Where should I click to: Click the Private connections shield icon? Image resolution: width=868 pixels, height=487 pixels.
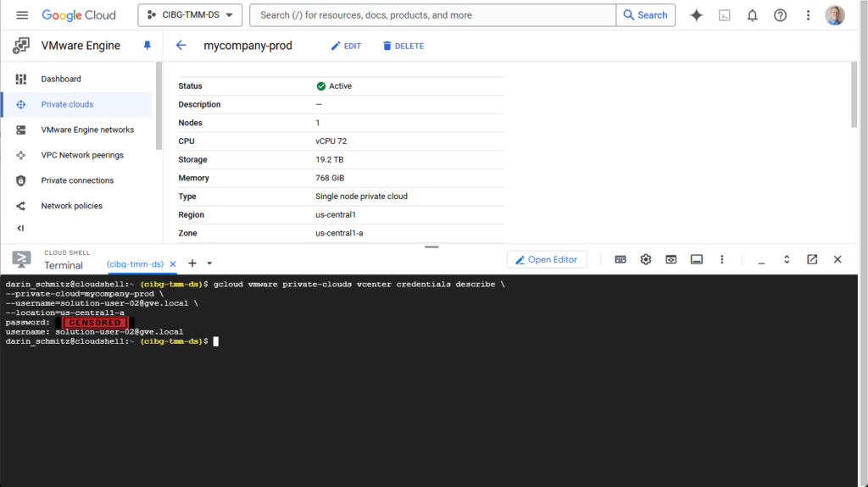tap(21, 180)
